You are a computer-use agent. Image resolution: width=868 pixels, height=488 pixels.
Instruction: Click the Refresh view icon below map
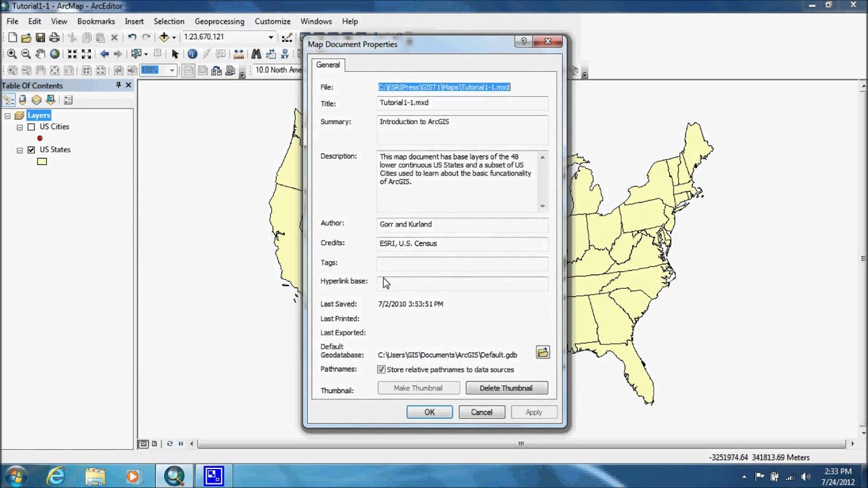170,444
